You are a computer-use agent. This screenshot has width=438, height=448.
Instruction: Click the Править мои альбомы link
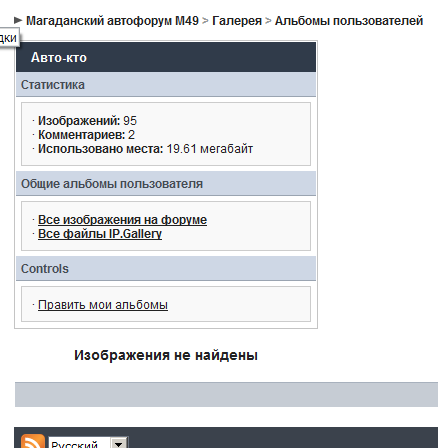[x=103, y=305]
